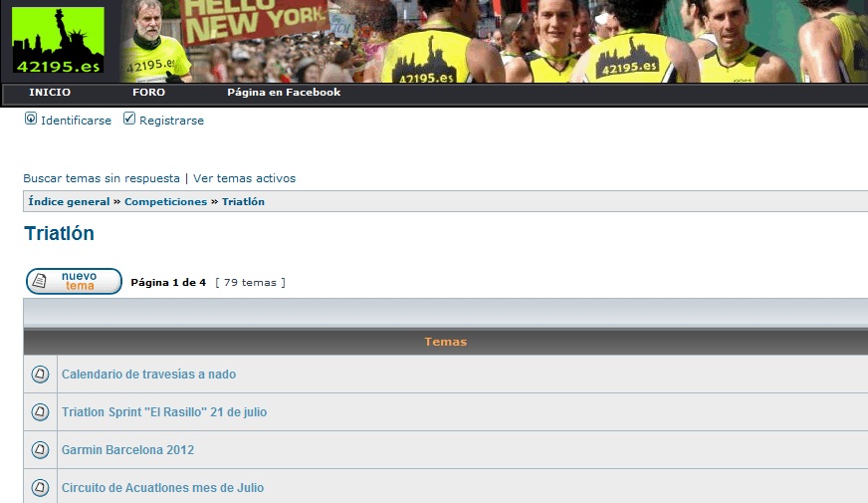Click Buscar temas sin respuesta
Screen dimensions: 868x503
(102, 178)
